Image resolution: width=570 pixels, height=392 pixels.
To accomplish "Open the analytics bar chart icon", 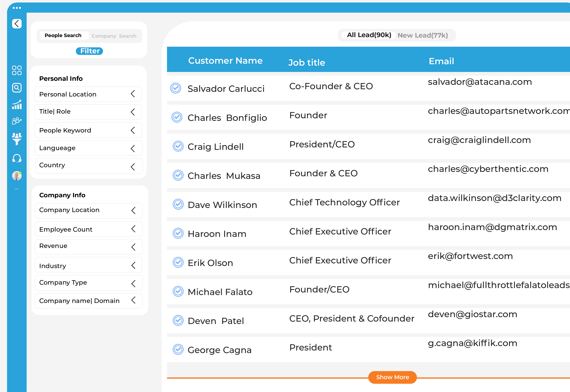I will pos(17,105).
